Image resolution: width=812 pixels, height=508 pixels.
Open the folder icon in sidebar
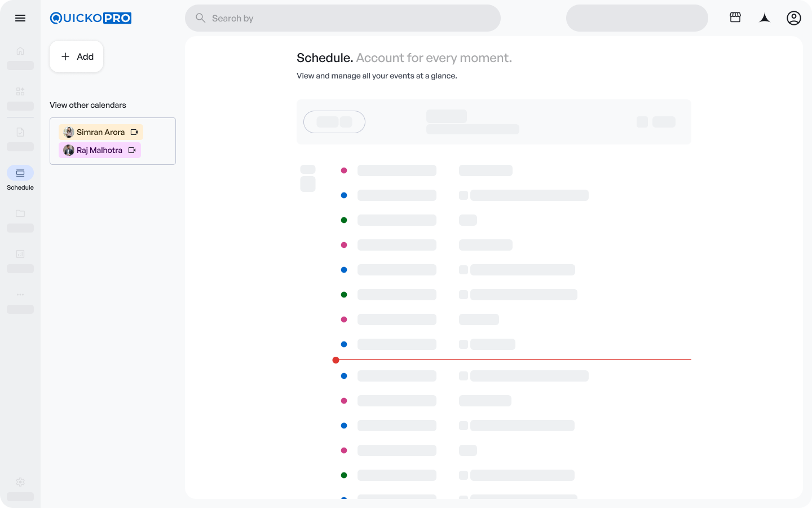[x=20, y=213]
